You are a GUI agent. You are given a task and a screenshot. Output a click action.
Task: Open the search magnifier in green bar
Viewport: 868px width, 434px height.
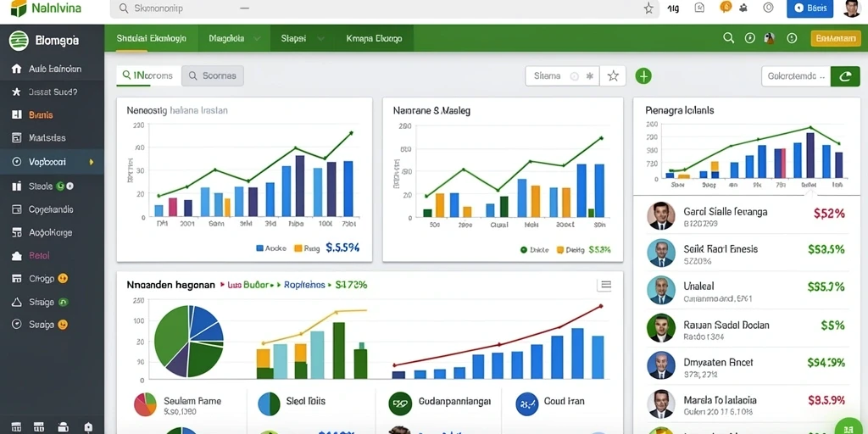728,37
